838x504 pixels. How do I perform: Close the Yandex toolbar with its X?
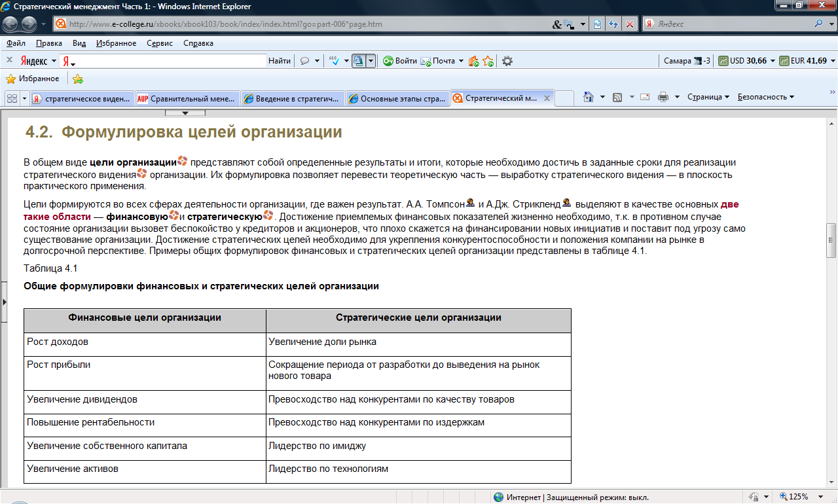(9, 60)
